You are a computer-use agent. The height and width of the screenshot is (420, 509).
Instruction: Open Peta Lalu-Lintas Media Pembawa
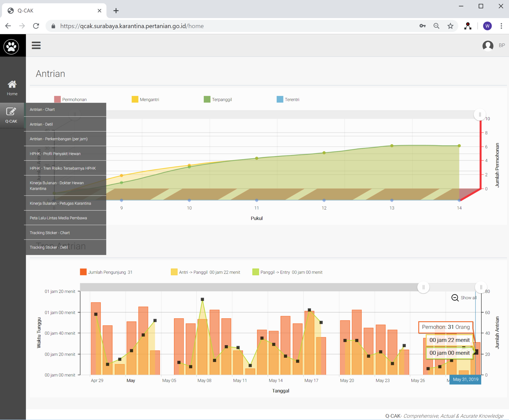[58, 218]
